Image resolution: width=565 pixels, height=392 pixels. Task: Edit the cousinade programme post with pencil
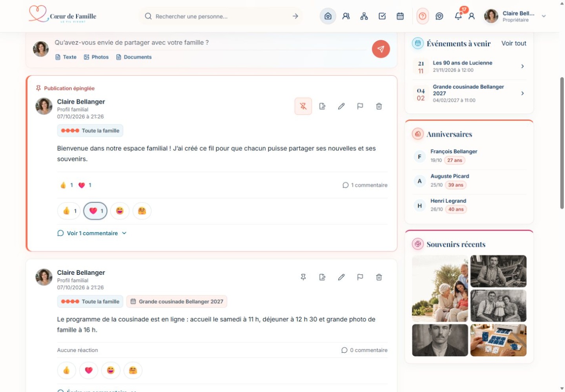pos(341,277)
